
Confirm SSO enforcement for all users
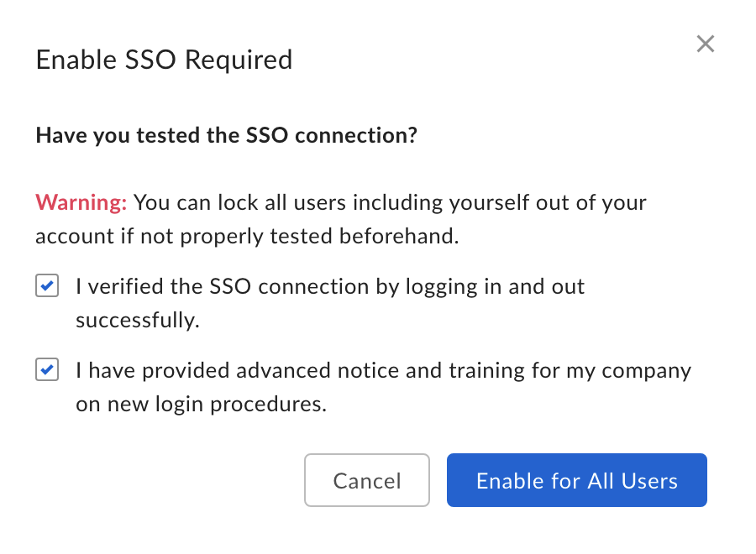pos(576,480)
